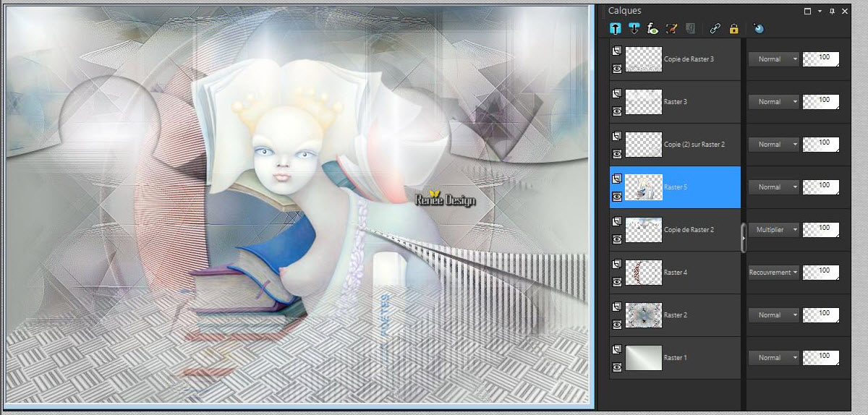The height and width of the screenshot is (415, 868).
Task: Open the Calques panel options arrow
Action: [820, 11]
